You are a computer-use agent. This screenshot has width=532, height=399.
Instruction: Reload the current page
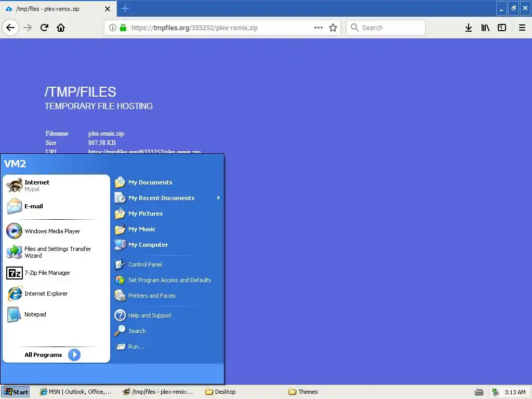click(44, 28)
